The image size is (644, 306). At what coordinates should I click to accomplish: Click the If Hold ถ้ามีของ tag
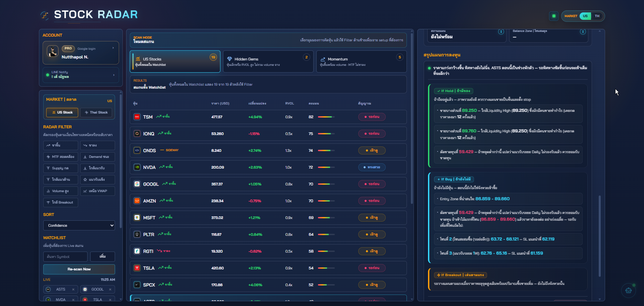pyautogui.click(x=453, y=91)
